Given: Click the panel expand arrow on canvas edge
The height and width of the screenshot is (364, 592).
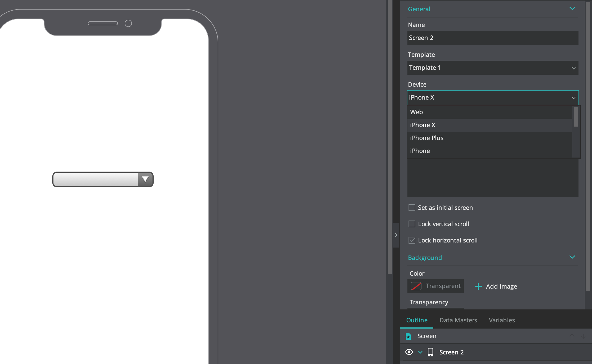Looking at the screenshot, I should click(396, 235).
